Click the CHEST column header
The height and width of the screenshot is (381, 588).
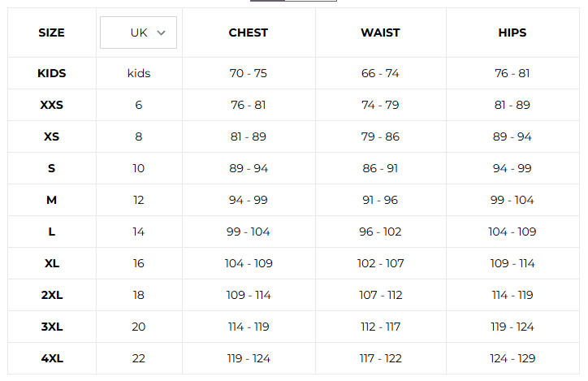[x=249, y=33]
